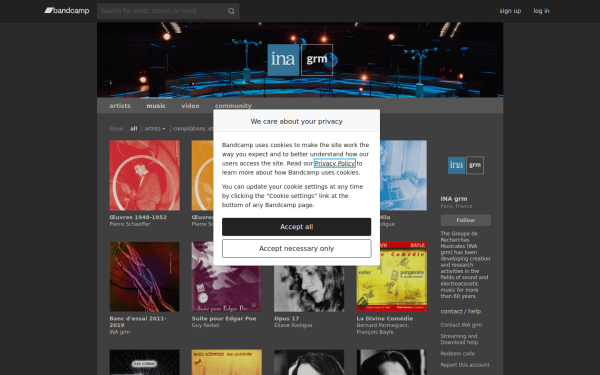Open Streaming and Download help link
The image size is (600, 375).
(459, 339)
